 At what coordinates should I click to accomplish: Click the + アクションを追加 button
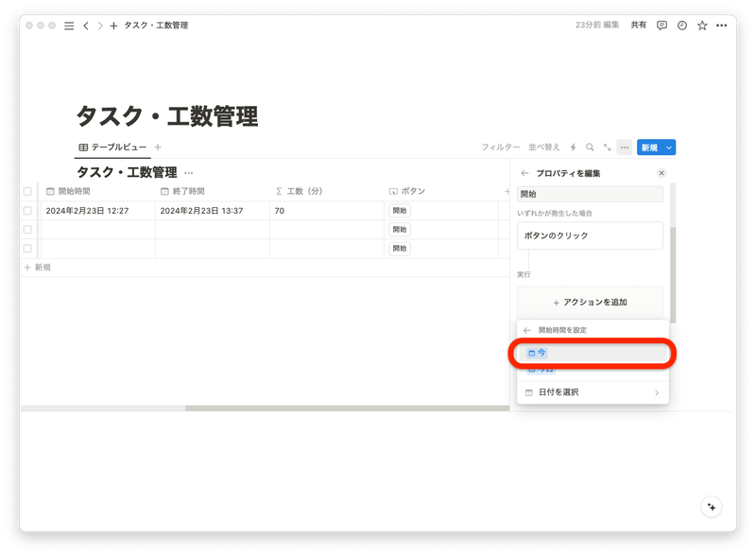(x=593, y=301)
